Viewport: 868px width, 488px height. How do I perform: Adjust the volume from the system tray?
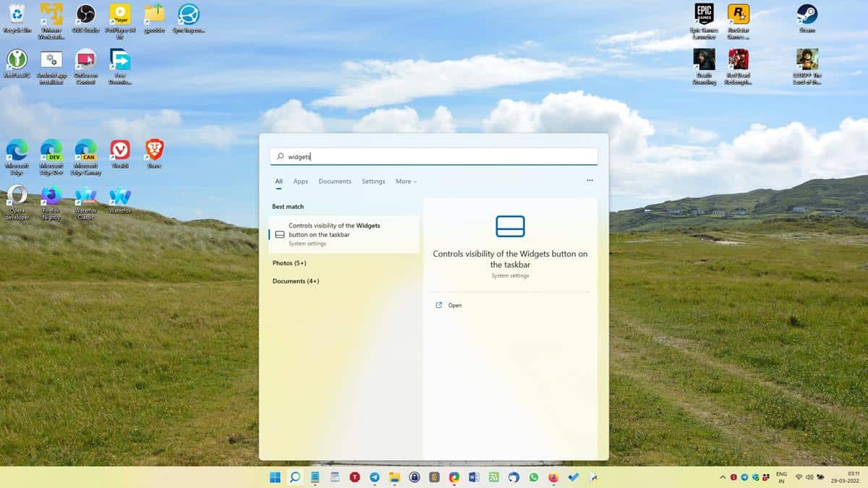[x=811, y=478]
